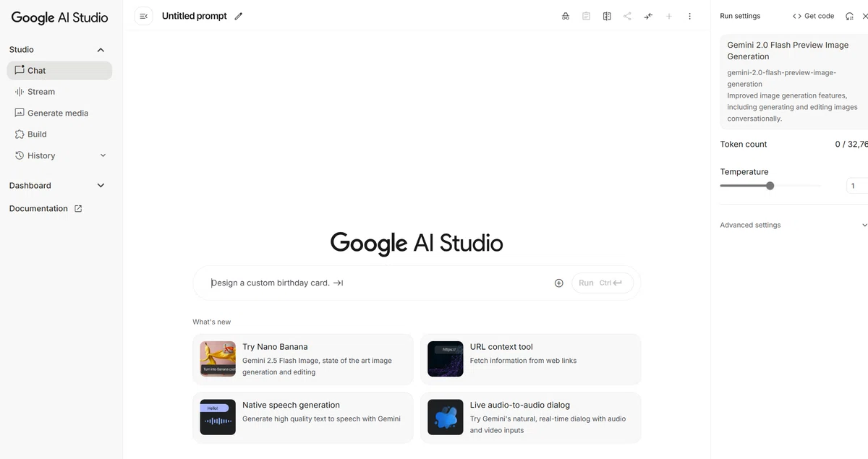Expand the Dashboard section chevron
Screen dimensions: 868x459
[x=101, y=186]
